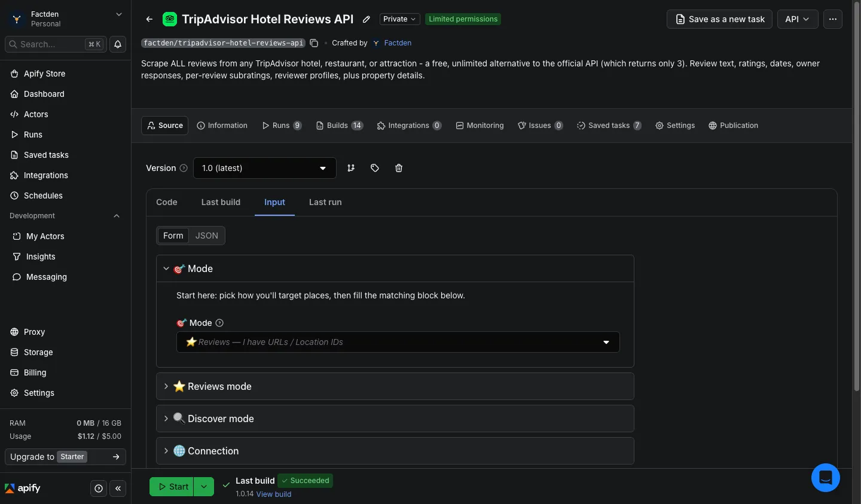Open the actor Settings tab
Screen dimensions: 861x504
click(675, 126)
